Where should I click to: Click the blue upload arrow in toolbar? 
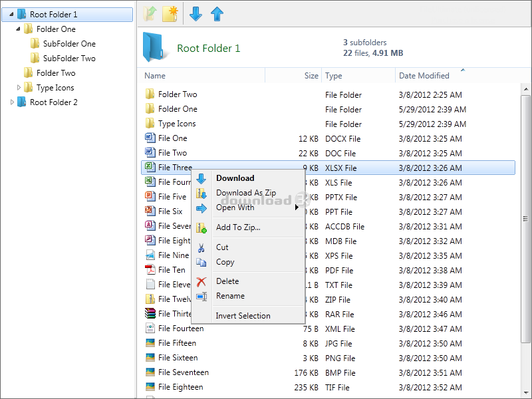click(217, 13)
